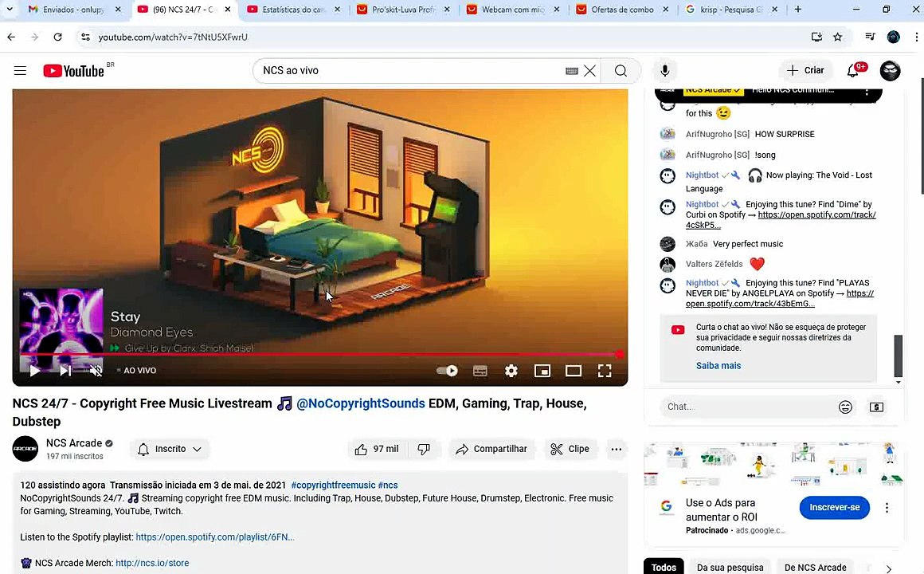The image size is (924, 574).
Task: Skip to the next video
Action: [65, 371]
